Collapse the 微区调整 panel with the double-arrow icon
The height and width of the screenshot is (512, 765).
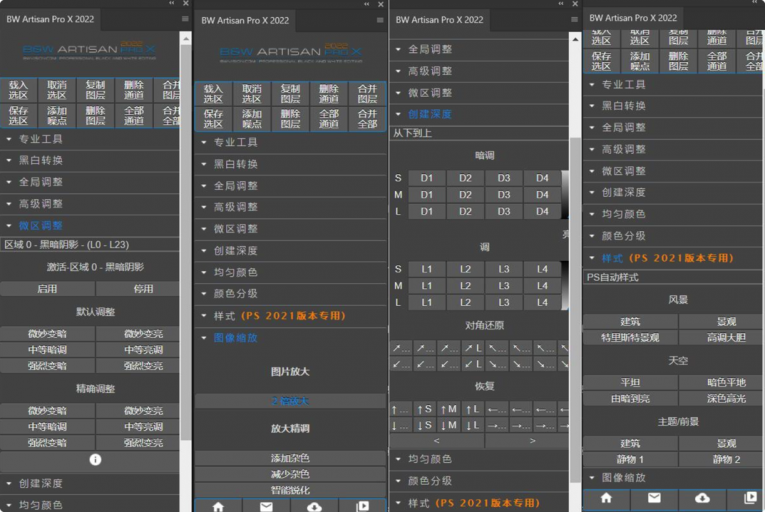[171, 3]
